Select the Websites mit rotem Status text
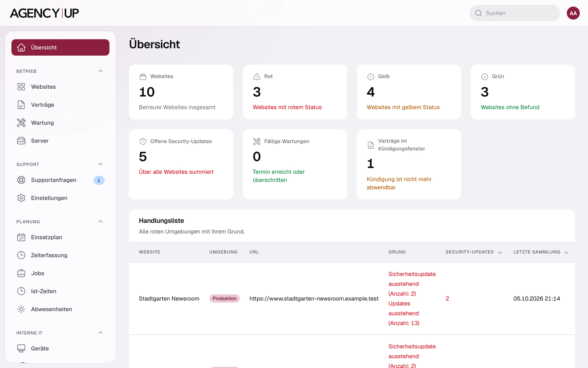The image size is (588, 368). [287, 107]
